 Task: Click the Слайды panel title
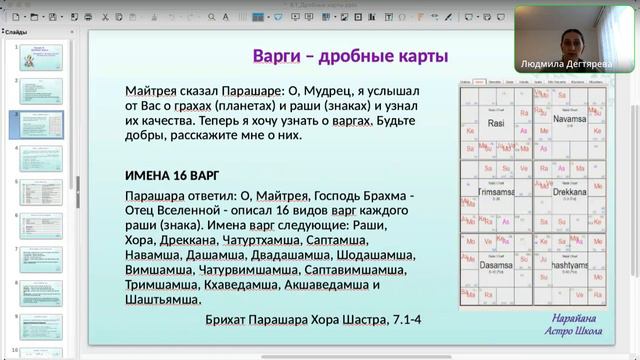16,32
